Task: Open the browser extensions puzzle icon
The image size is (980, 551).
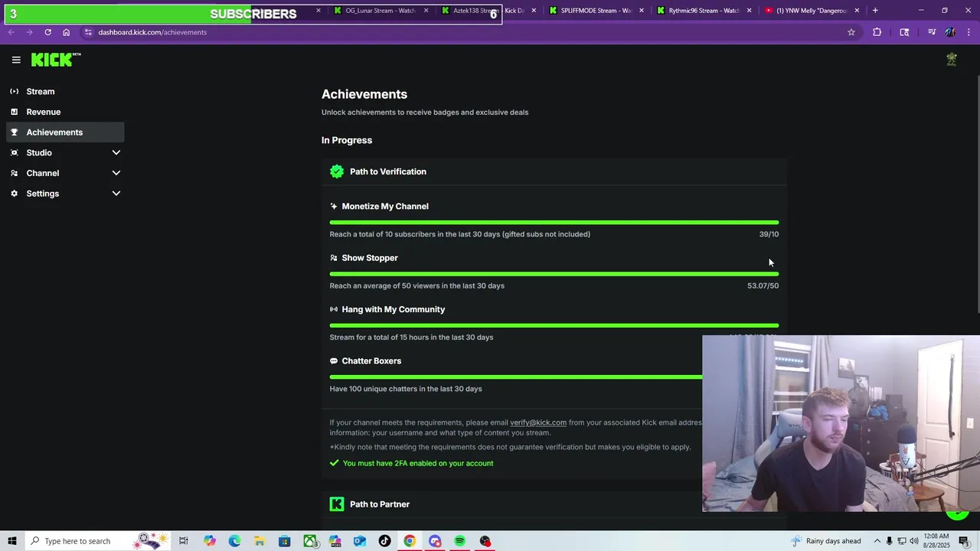Action: (877, 32)
